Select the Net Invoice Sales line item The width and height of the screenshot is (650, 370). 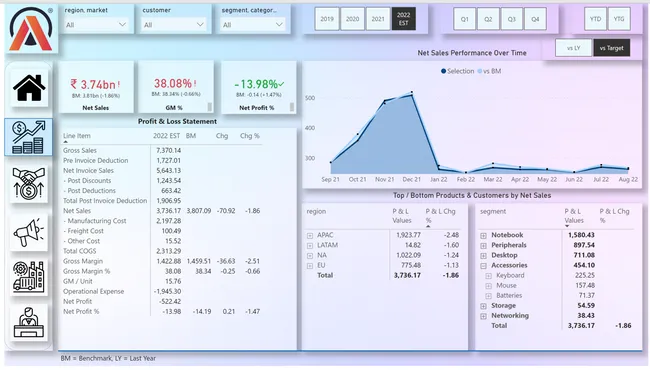pos(88,171)
